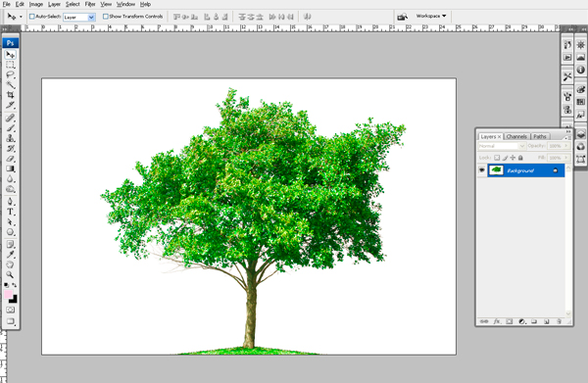Open the Layer menu
Viewport: 588px width, 383px height.
pyautogui.click(x=54, y=4)
